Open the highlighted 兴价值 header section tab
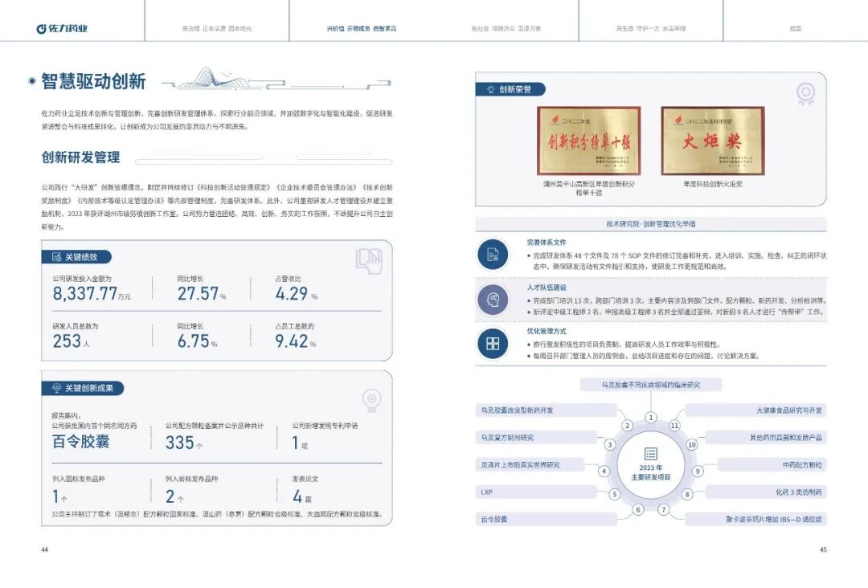This screenshot has width=868, height=588. pyautogui.click(x=362, y=28)
